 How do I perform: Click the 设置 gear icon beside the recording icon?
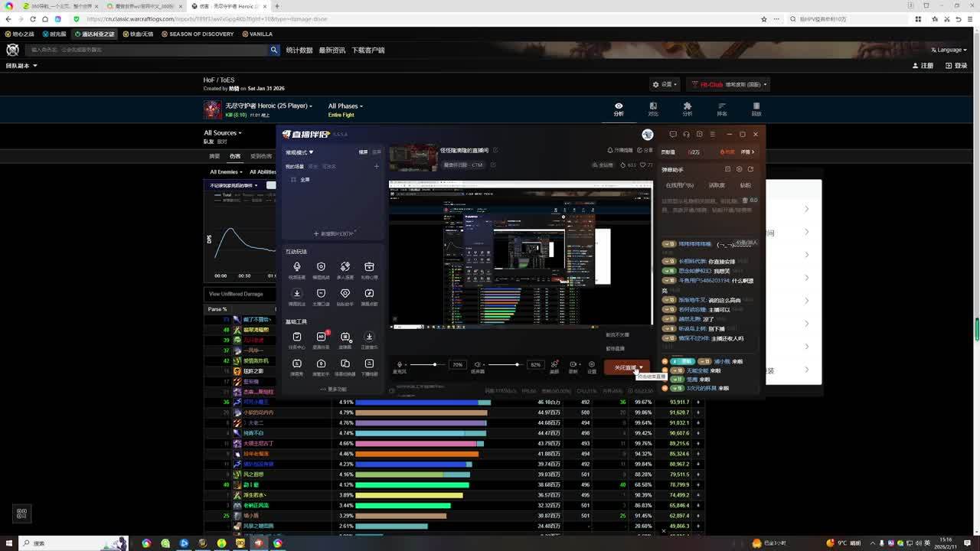click(591, 365)
